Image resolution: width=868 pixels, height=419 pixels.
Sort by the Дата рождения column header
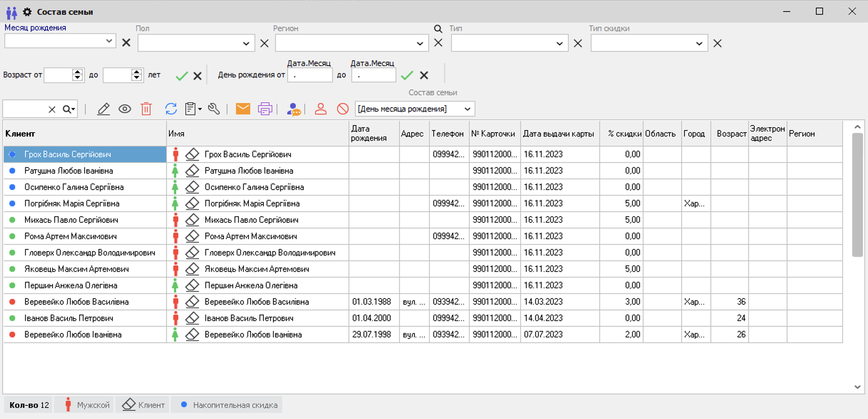(x=374, y=134)
